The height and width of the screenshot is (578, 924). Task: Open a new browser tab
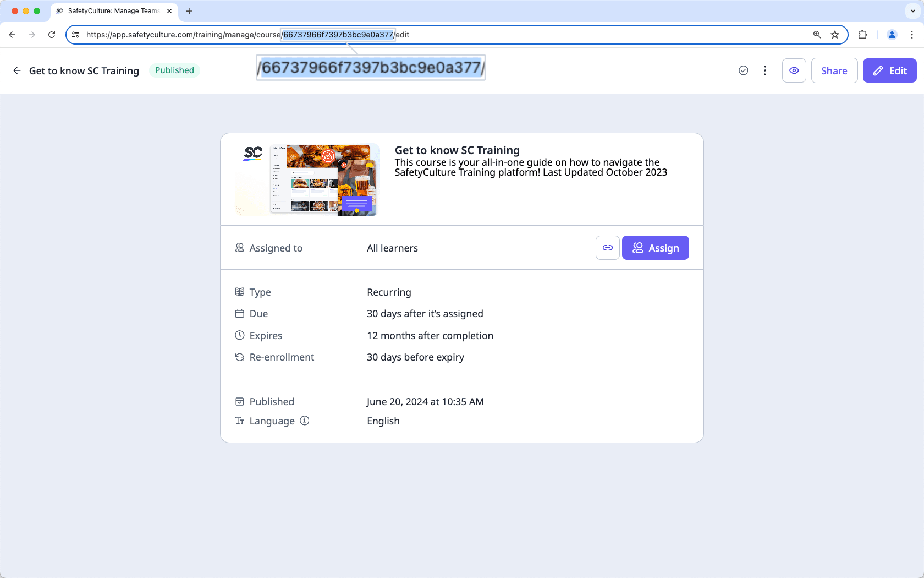(189, 10)
